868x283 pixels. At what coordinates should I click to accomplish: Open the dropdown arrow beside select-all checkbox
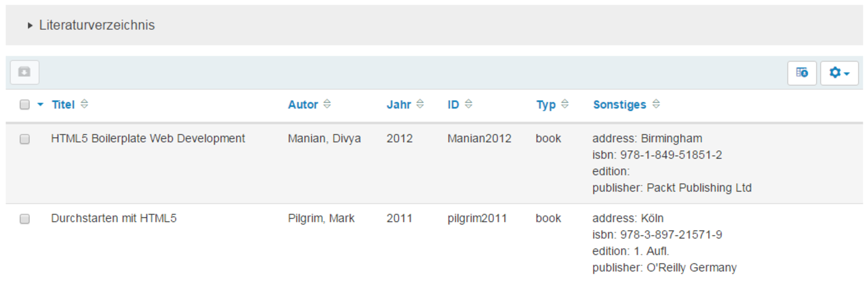pyautogui.click(x=41, y=105)
